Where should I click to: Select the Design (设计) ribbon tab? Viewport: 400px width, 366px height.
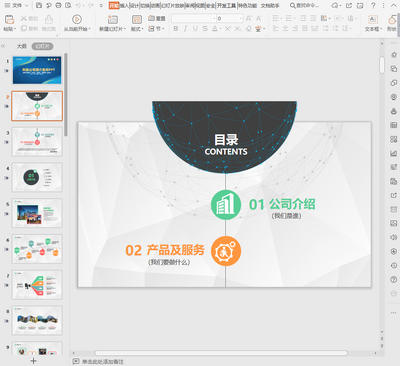134,5
